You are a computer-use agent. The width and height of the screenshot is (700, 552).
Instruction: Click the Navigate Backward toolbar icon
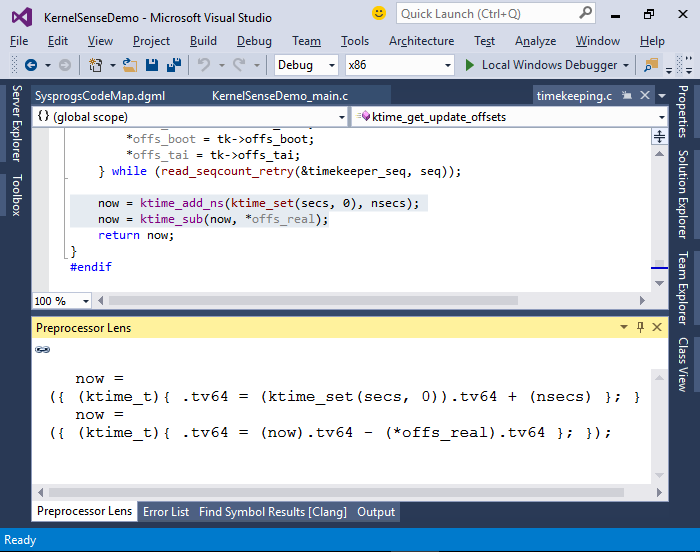click(31, 65)
